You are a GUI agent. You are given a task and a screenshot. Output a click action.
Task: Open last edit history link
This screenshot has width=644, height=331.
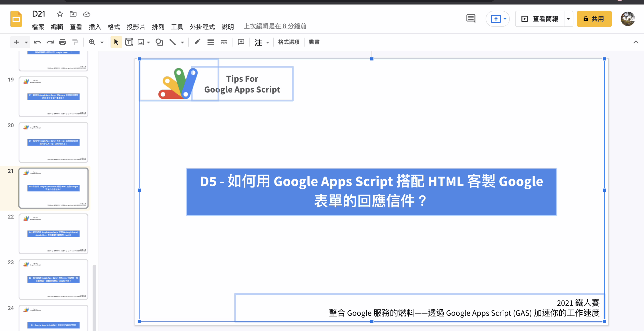[275, 26]
